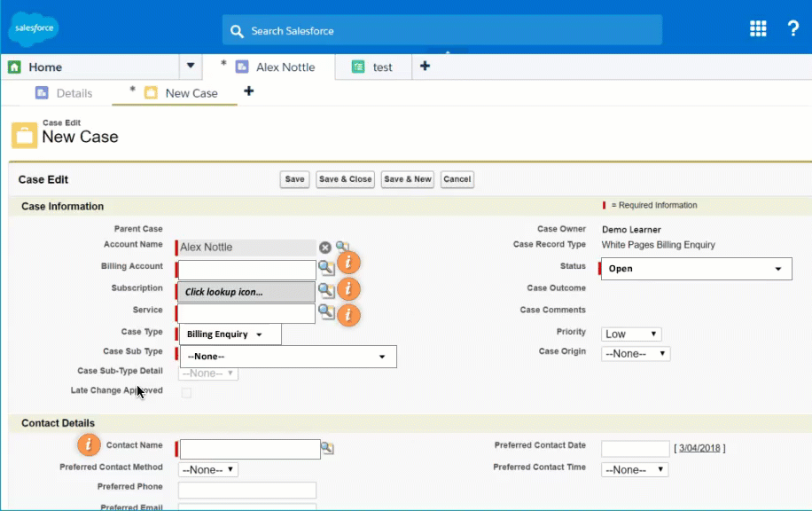Screen dimensions: 812x511
Task: Click the New Case briefcase header icon
Action: [x=24, y=135]
